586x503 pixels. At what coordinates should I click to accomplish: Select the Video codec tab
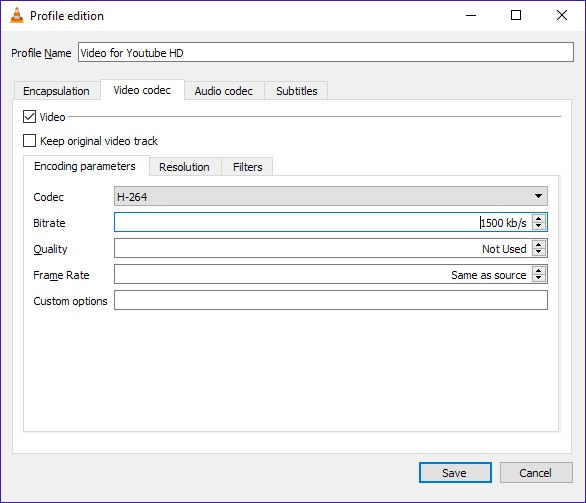(x=142, y=90)
